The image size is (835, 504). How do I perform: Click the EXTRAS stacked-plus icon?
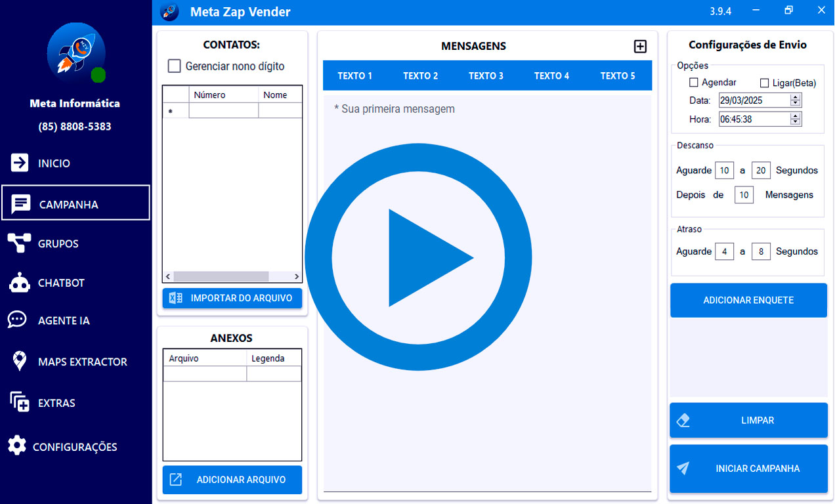tap(20, 402)
